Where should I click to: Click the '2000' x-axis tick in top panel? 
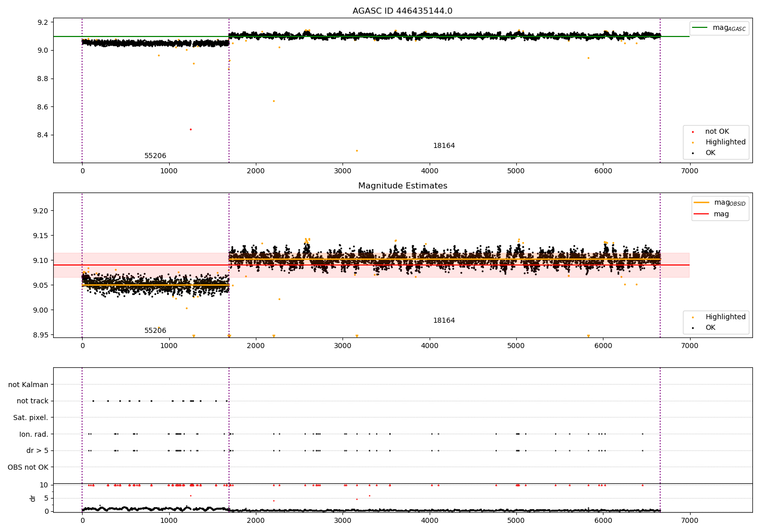click(x=255, y=171)
